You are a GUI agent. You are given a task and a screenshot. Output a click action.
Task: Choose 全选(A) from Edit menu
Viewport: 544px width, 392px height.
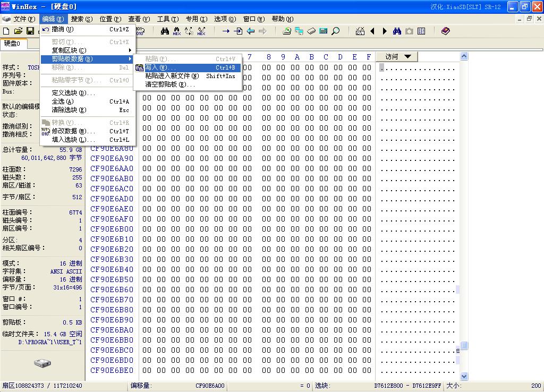[88, 101]
